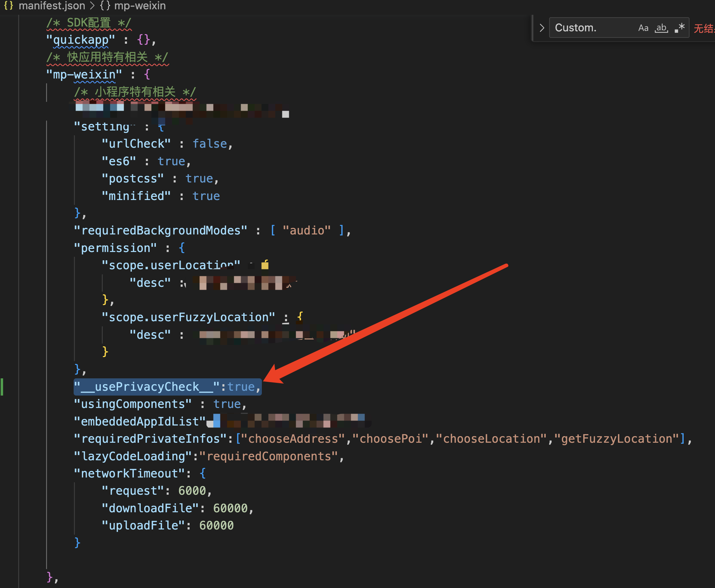
Task: Expand the replace field chevron
Action: tap(542, 28)
